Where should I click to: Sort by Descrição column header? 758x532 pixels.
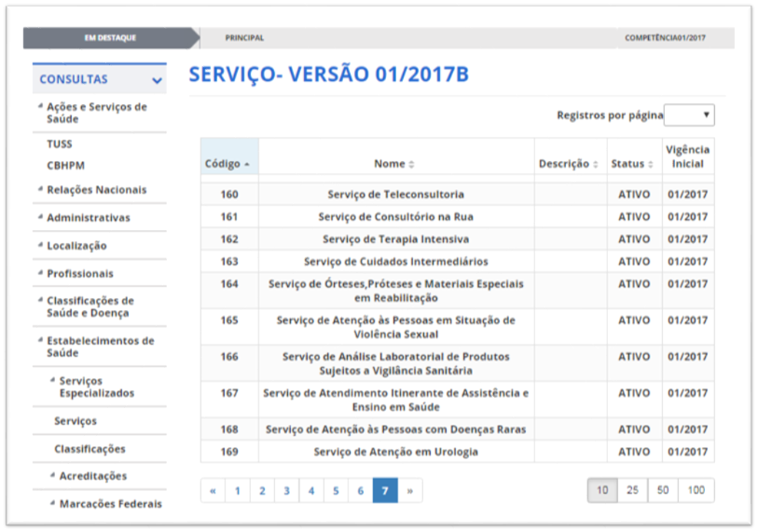pyautogui.click(x=569, y=164)
